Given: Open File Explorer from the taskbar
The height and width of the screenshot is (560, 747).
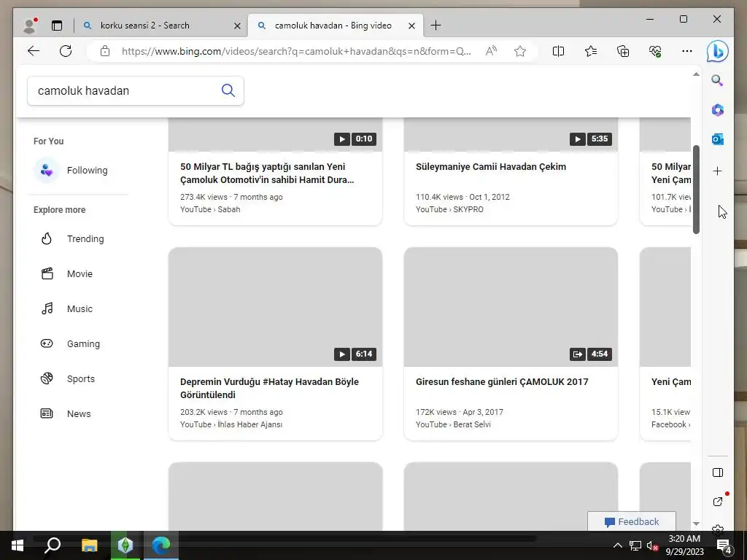Looking at the screenshot, I should point(89,545).
